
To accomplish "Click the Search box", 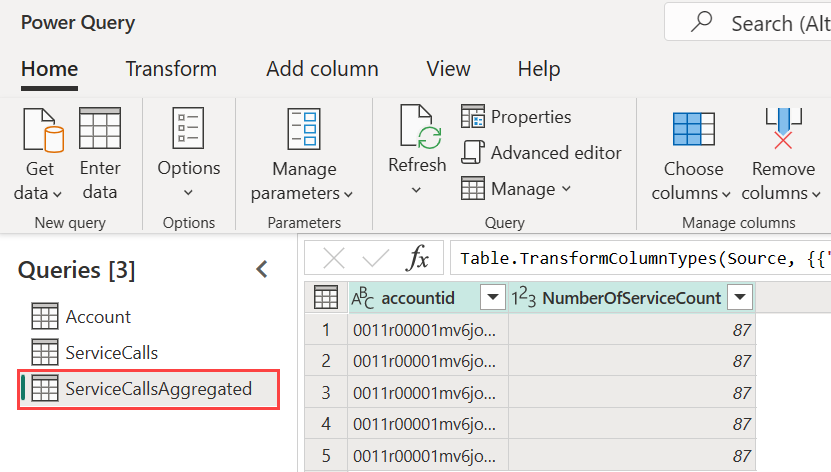I will pos(770,23).
